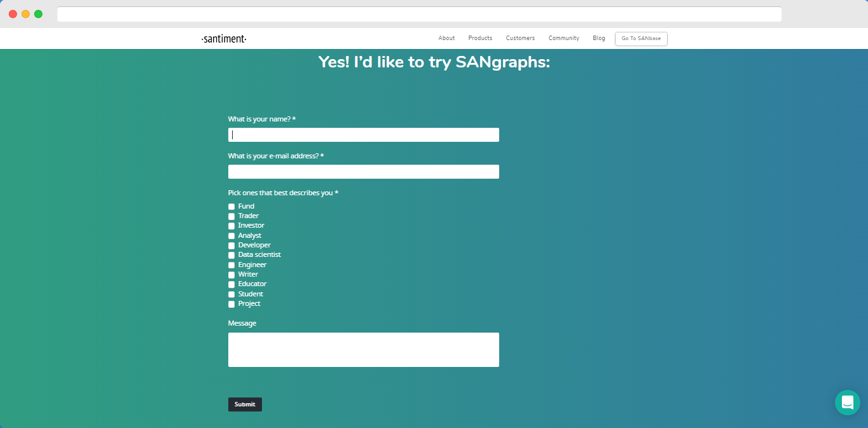Open the Community menu item

(564, 38)
